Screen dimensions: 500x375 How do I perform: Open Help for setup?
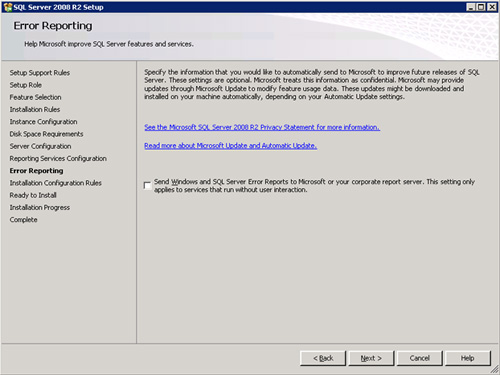pyautogui.click(x=468, y=358)
